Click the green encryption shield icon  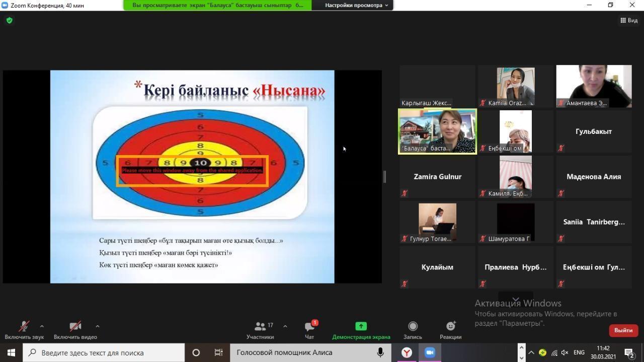point(10,21)
